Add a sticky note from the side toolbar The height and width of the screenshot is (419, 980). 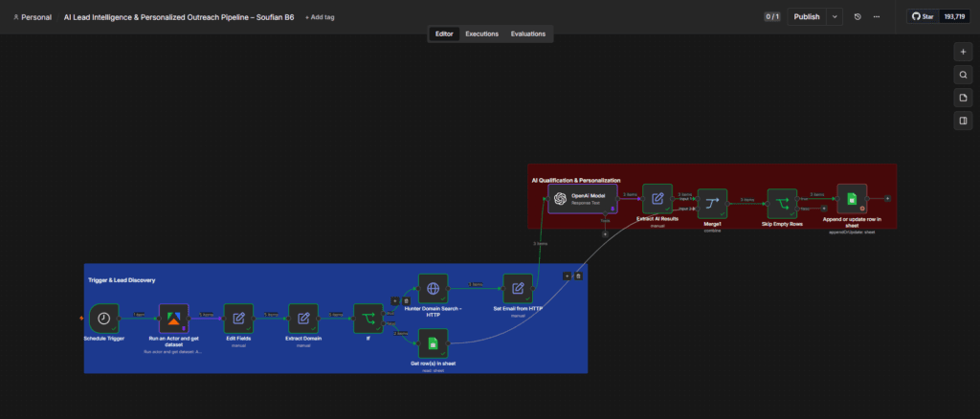point(963,98)
